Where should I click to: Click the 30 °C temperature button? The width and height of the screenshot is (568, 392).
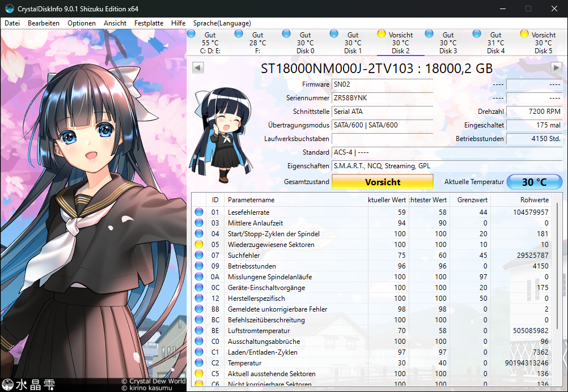[x=535, y=182]
